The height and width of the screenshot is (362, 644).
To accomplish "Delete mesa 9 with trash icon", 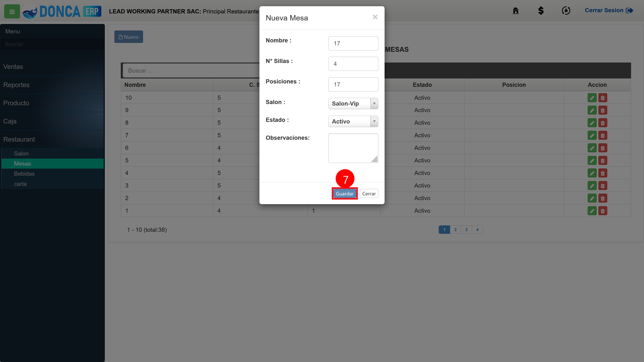I will pos(603,110).
